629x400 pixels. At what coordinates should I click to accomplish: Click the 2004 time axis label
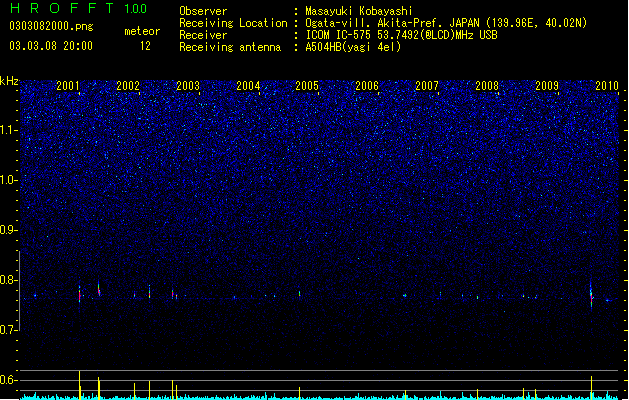click(248, 85)
